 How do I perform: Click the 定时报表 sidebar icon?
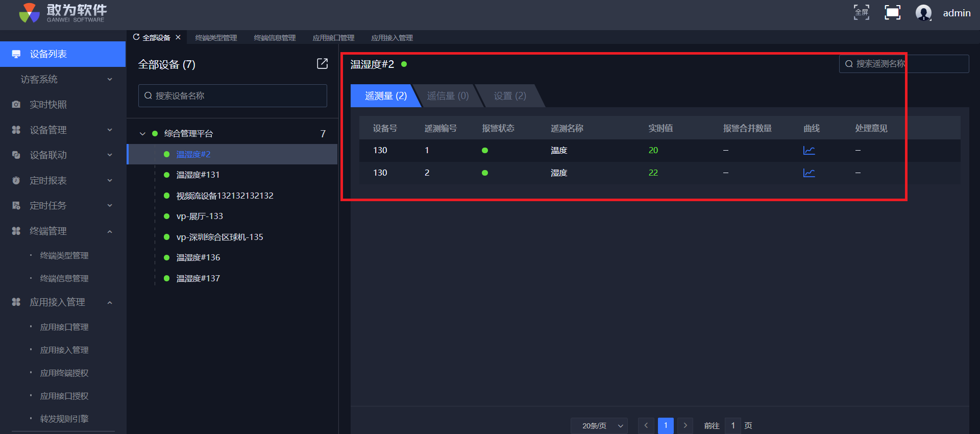coord(16,180)
